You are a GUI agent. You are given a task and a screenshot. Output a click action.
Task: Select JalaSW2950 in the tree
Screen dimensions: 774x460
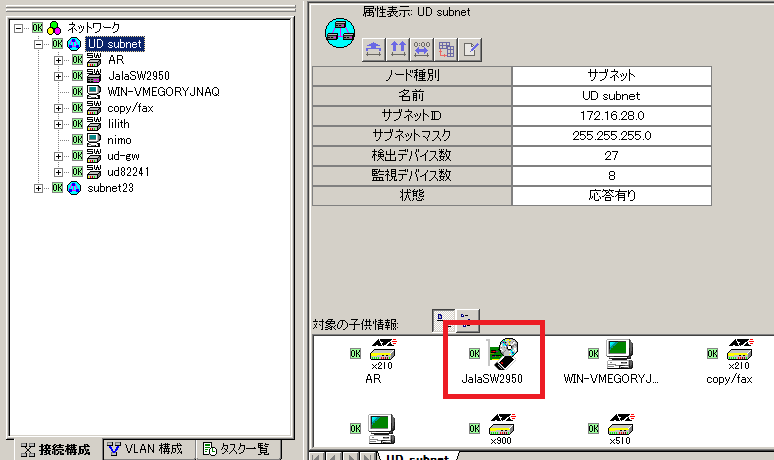point(139,76)
